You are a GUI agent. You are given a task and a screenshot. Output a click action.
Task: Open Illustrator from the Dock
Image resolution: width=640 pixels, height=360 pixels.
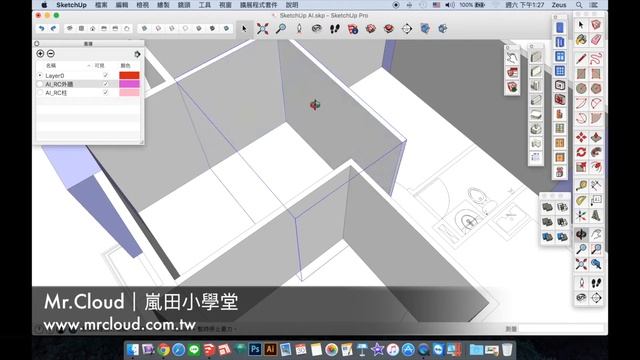tap(270, 349)
